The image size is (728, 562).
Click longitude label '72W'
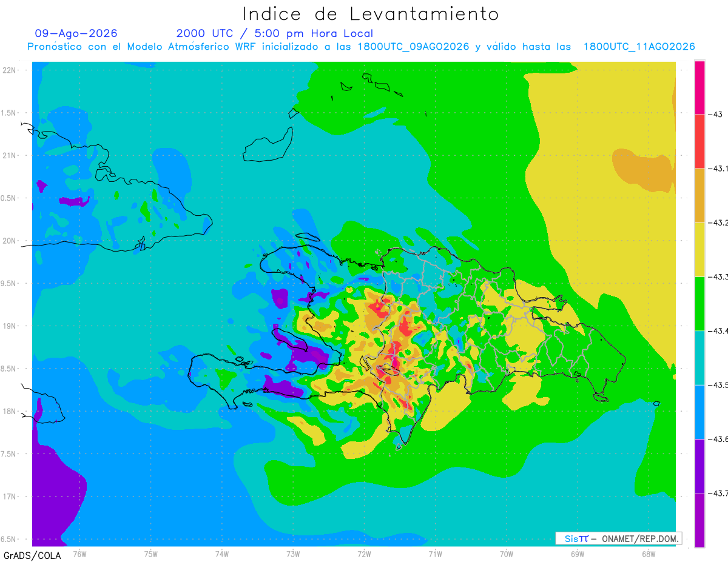point(364,554)
